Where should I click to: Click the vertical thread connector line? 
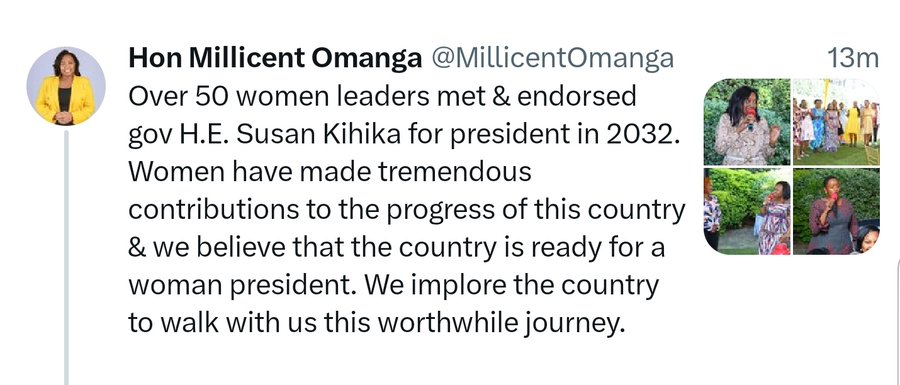(x=66, y=258)
